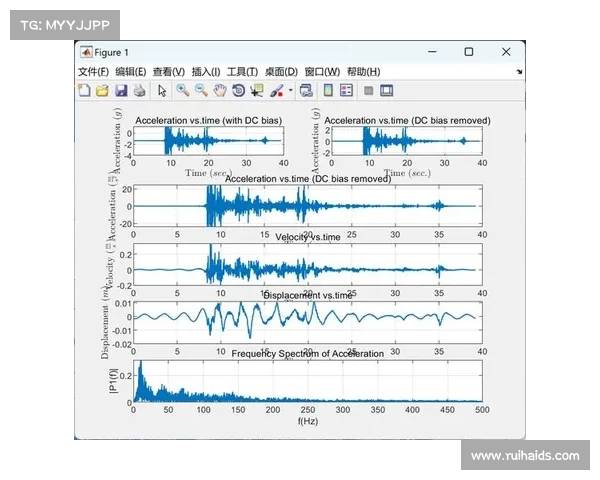Image resolution: width=600 pixels, height=480 pixels.
Task: Toggle the Brush data tool
Action: (276, 90)
